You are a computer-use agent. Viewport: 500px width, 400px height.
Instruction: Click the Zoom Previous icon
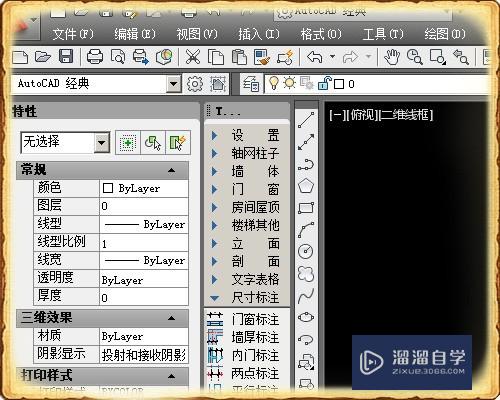[x=461, y=57]
